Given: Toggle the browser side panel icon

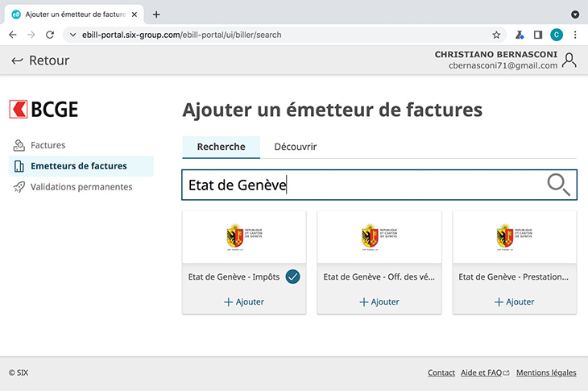Looking at the screenshot, I should (x=538, y=35).
